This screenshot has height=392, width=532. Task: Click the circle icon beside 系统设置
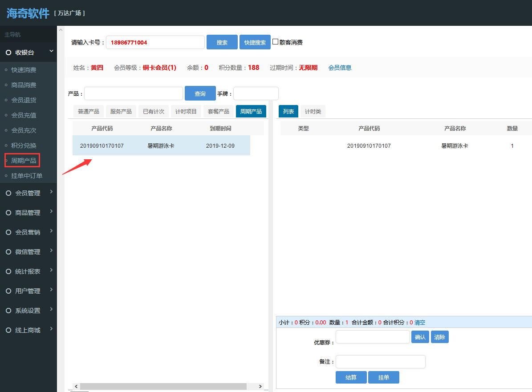click(x=8, y=311)
